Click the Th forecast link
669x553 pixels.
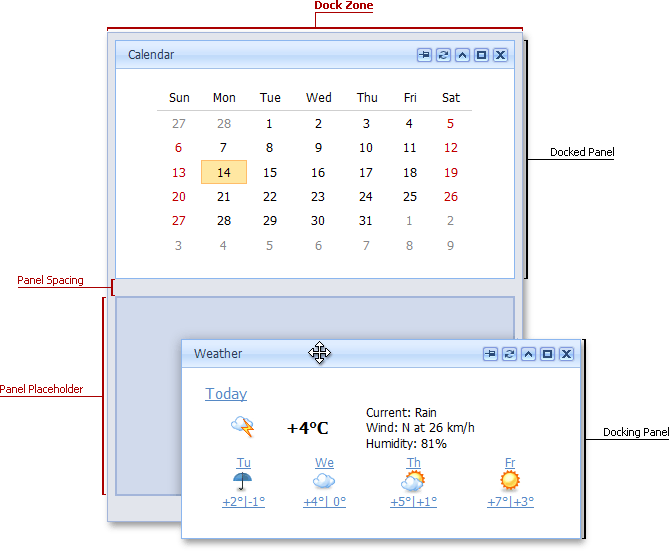pos(413,463)
